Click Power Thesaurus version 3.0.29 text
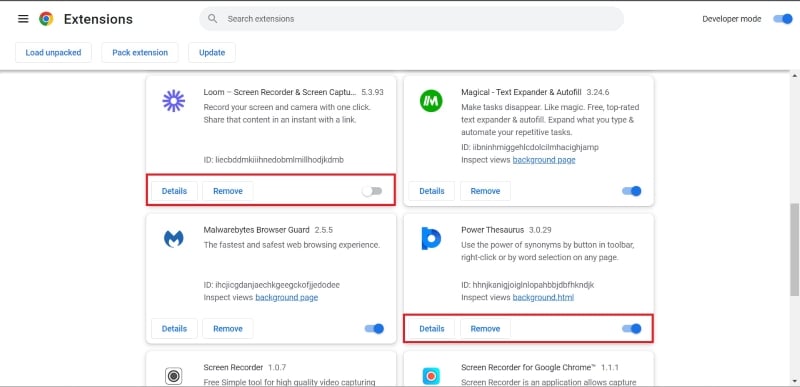800x387 pixels. (x=541, y=230)
